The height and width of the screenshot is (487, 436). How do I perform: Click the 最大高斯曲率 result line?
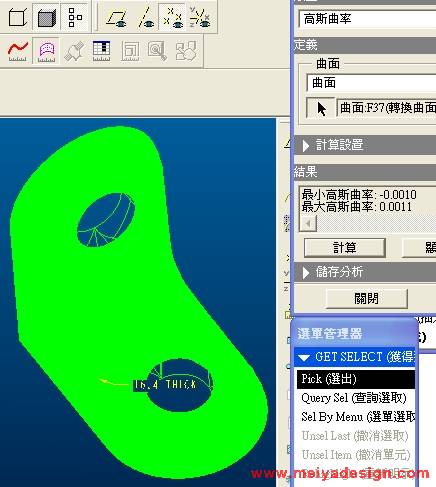pos(357,207)
